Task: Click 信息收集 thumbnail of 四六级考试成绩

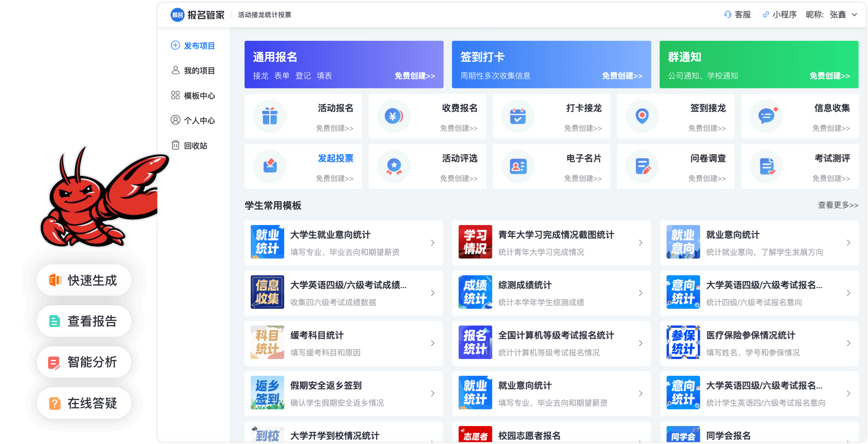Action: point(267,292)
